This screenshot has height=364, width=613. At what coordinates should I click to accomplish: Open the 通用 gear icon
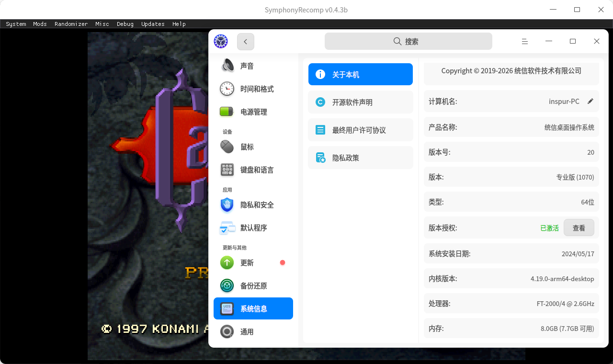pos(227,331)
